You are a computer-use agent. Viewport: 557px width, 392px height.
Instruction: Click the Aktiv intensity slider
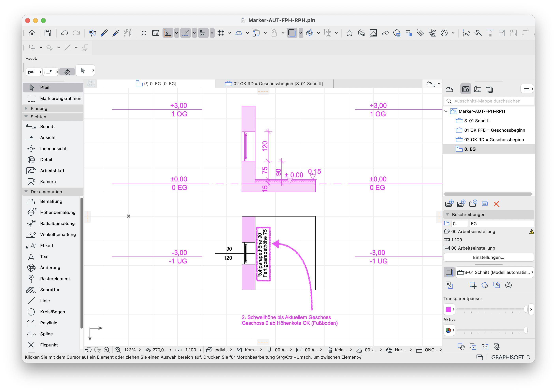pos(492,330)
